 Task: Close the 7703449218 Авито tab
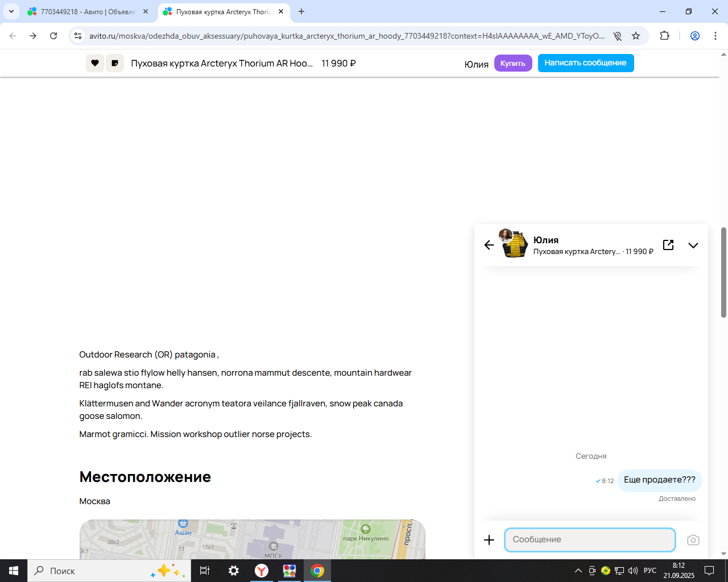(146, 11)
